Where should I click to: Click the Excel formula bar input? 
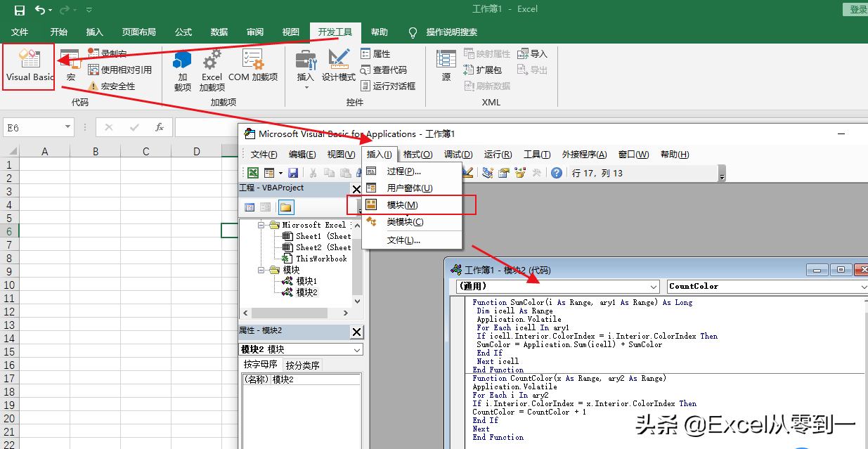coord(207,127)
